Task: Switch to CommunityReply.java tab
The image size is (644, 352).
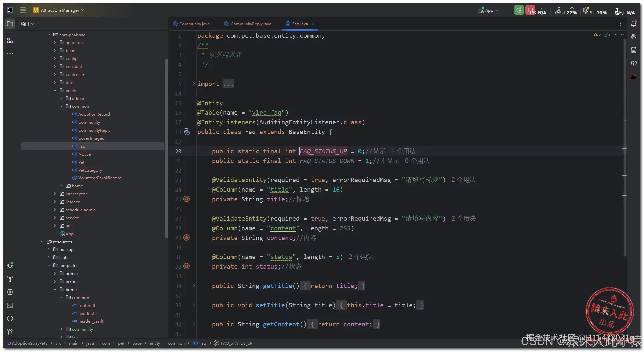Action: (248, 24)
